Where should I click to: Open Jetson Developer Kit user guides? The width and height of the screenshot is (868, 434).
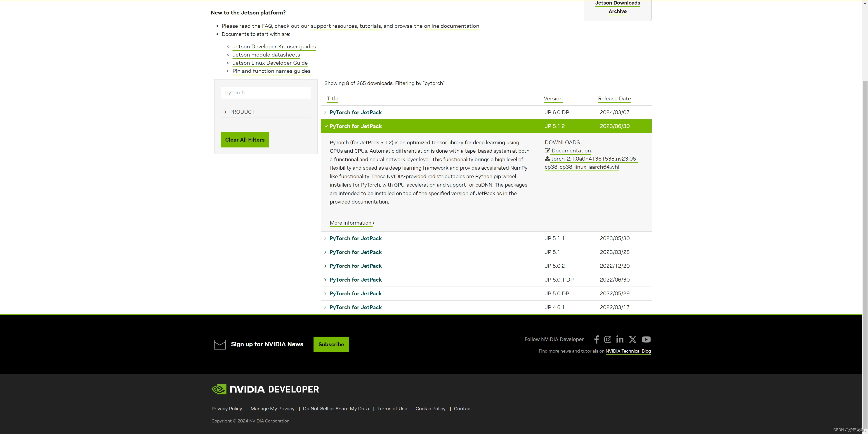[274, 47]
